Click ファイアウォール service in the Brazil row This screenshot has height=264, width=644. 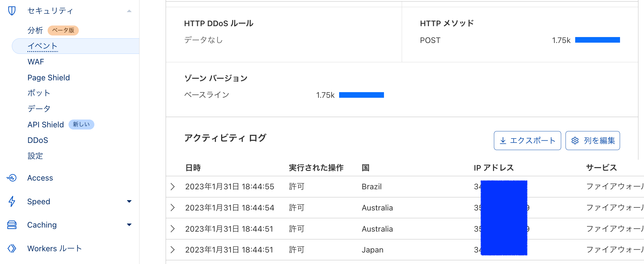615,186
